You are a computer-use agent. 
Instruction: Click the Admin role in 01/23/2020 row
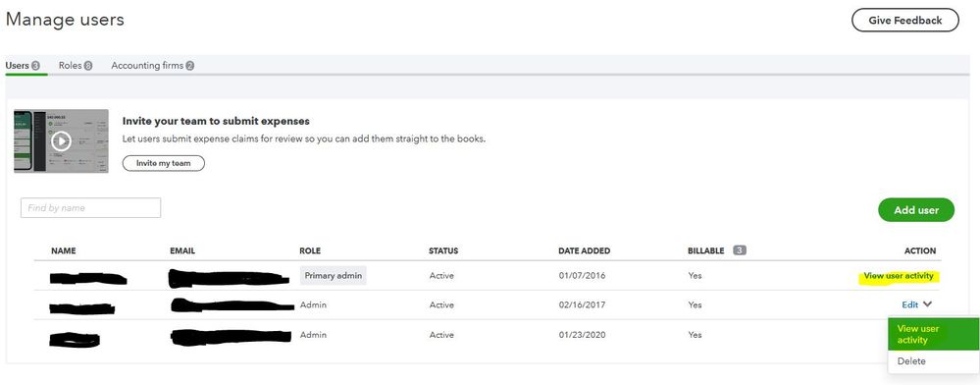[313, 335]
